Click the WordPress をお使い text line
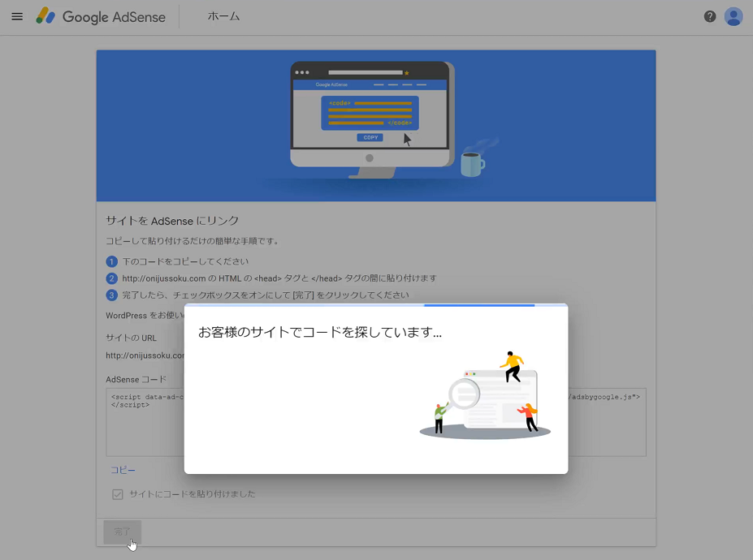The width and height of the screenshot is (753, 560). click(145, 315)
